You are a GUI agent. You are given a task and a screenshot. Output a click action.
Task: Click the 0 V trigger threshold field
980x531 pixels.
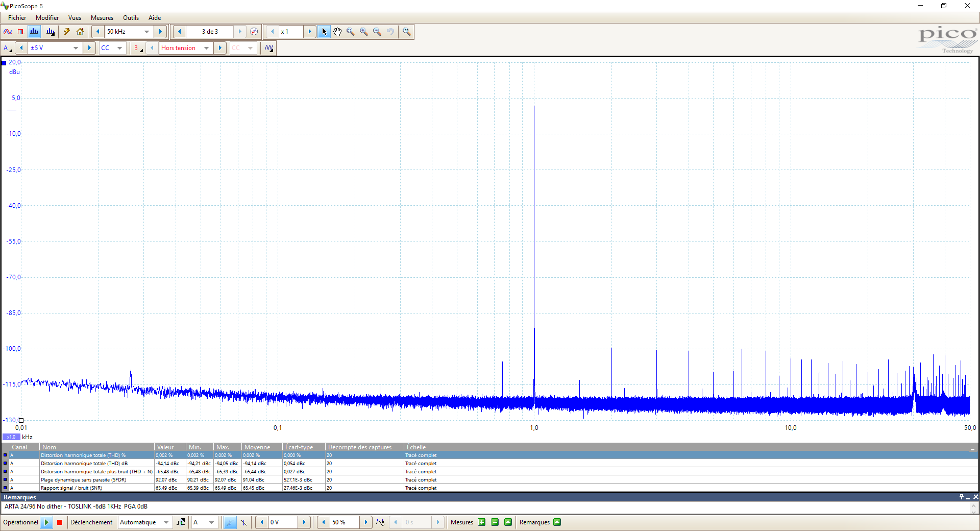[x=283, y=522]
